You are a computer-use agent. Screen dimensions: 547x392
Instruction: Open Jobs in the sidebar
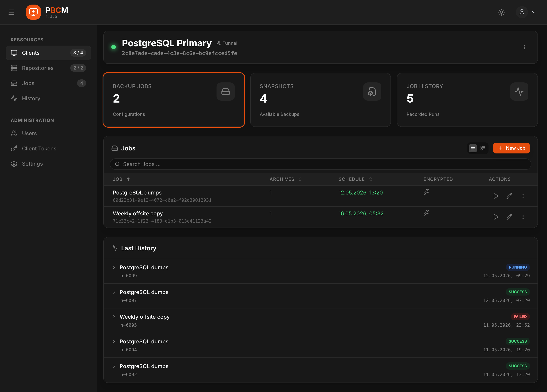point(48,83)
